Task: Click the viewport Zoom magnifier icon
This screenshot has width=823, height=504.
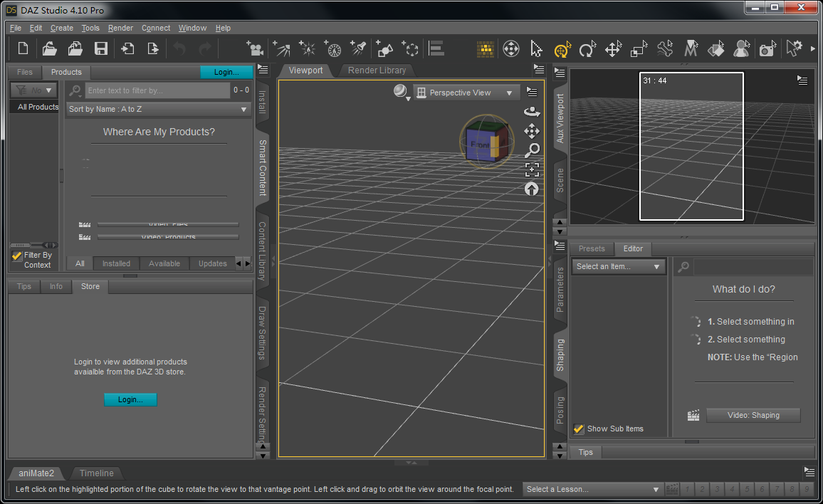Action: tap(532, 150)
